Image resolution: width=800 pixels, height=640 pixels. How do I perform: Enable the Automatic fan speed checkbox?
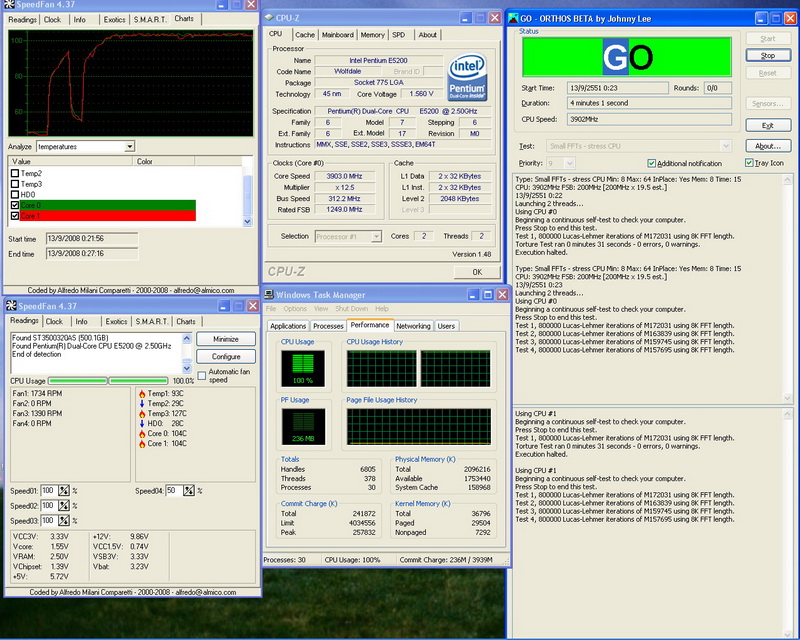tap(202, 375)
